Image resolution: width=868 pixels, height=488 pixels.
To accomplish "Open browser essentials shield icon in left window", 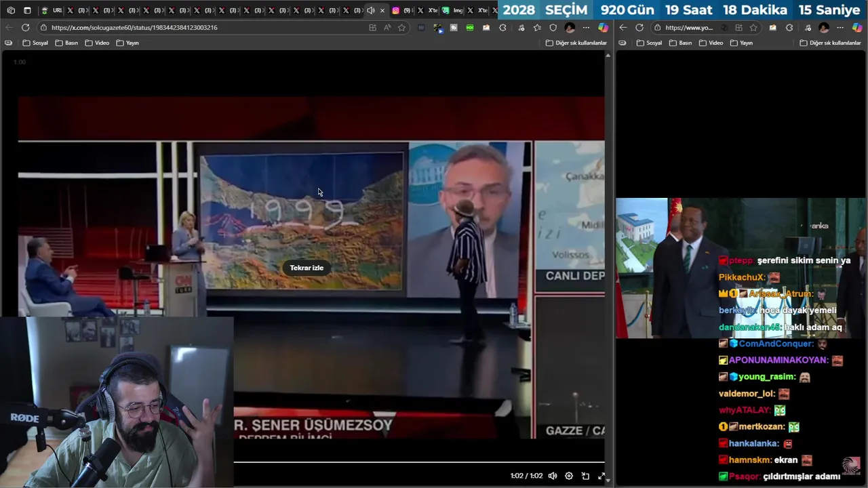I will [553, 28].
